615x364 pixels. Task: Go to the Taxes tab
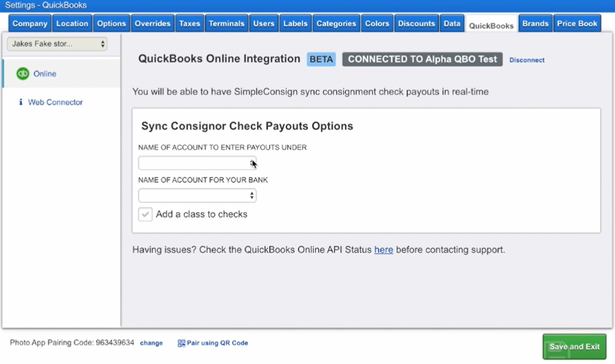(x=189, y=23)
